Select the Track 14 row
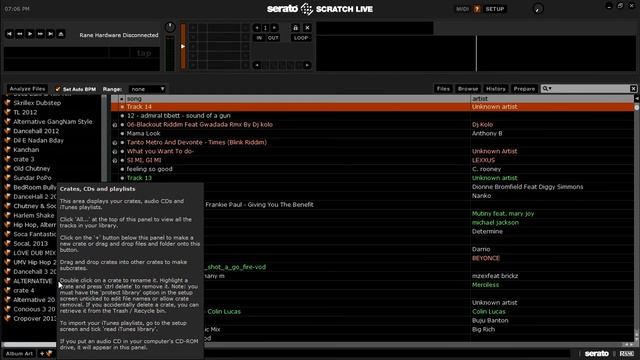 [x=372, y=107]
